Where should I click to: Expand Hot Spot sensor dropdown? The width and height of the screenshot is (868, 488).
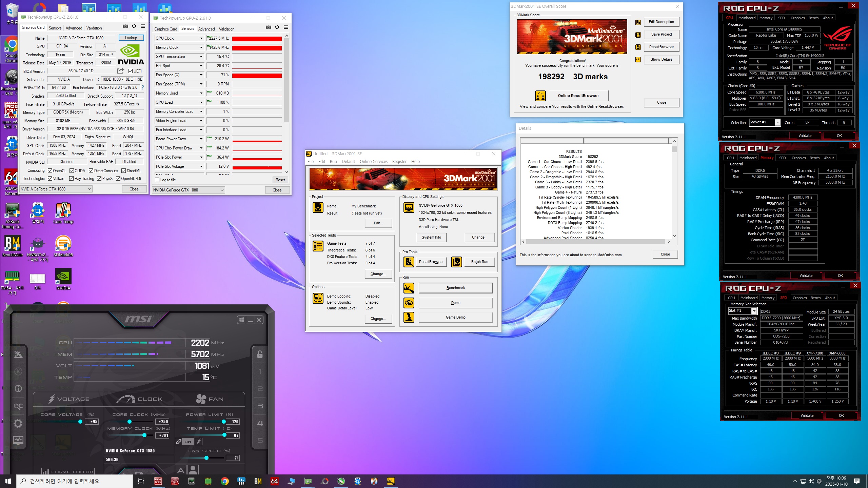click(201, 66)
